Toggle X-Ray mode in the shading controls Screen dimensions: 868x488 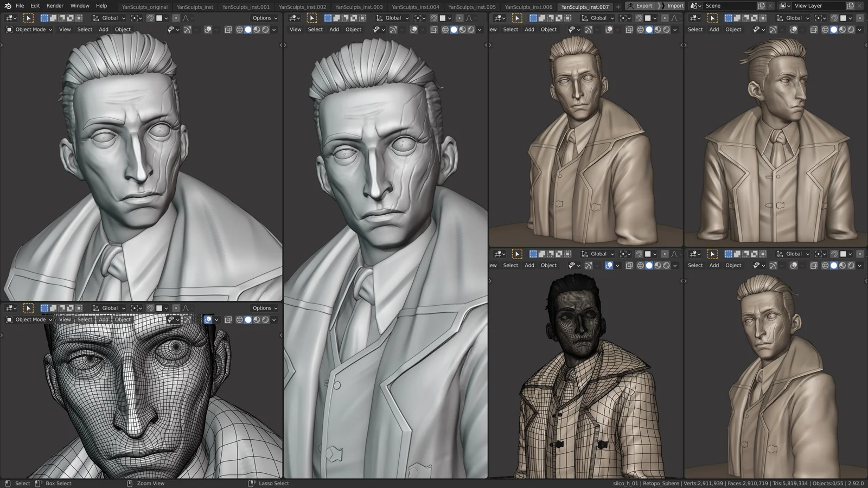(x=228, y=30)
